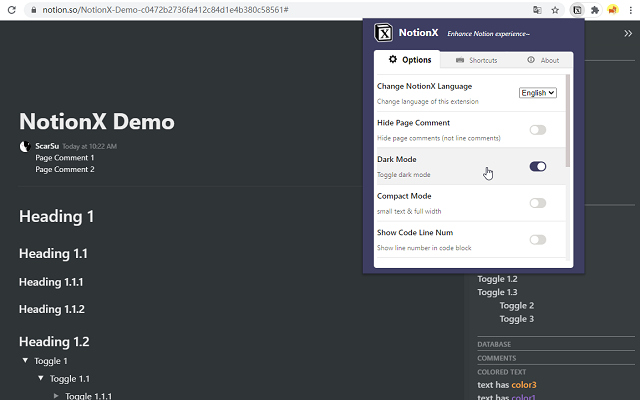The image size is (640, 400).
Task: Enable the Hide Page Comment toggle
Action: click(538, 130)
